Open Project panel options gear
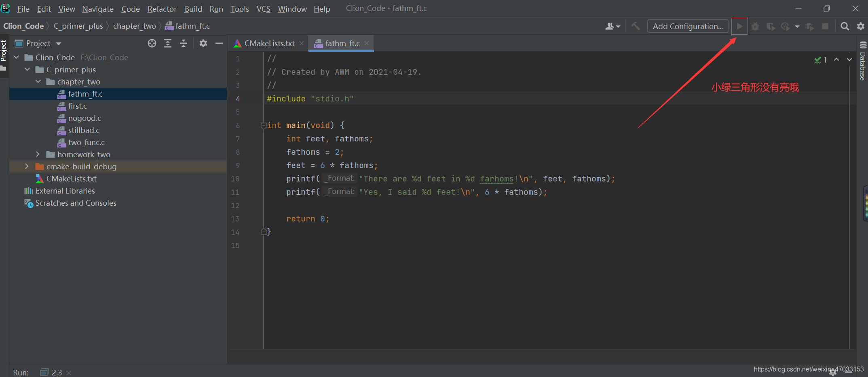The height and width of the screenshot is (377, 868). (x=203, y=43)
